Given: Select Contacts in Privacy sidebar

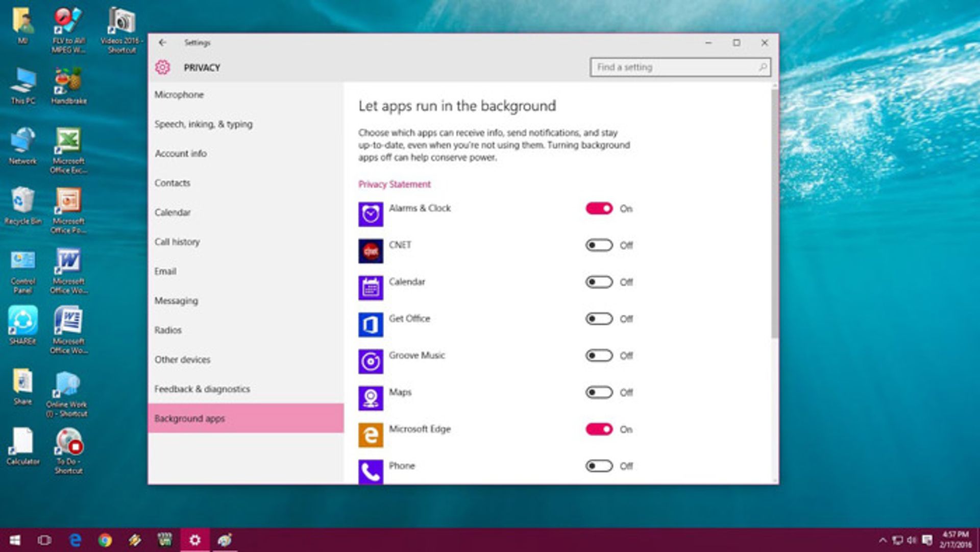Looking at the screenshot, I should coord(246,183).
